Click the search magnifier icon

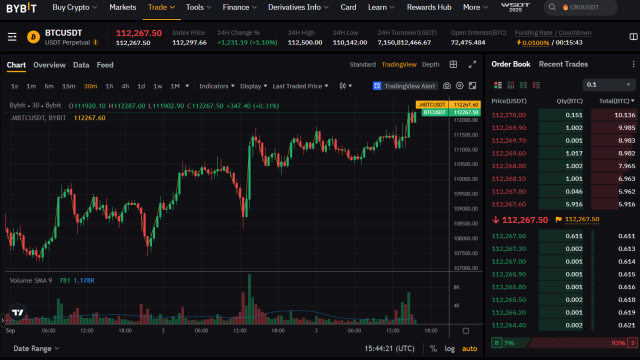552,7
